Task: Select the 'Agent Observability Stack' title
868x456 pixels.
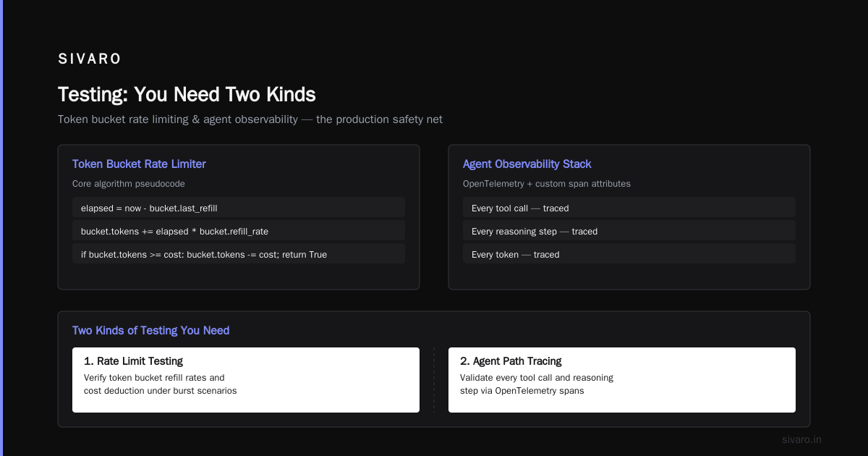Action: tap(527, 164)
